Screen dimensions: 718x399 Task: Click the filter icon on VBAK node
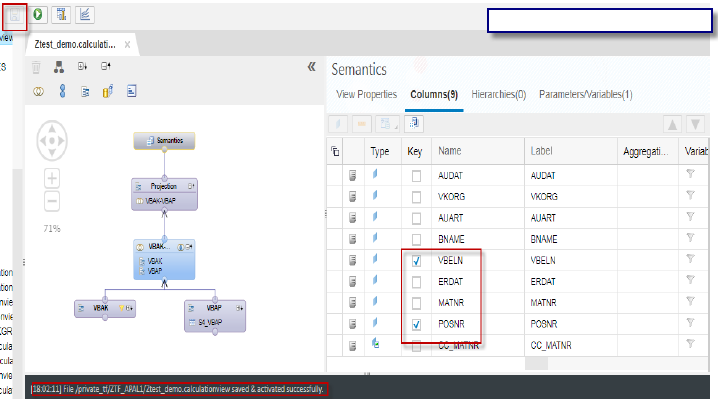[121, 308]
